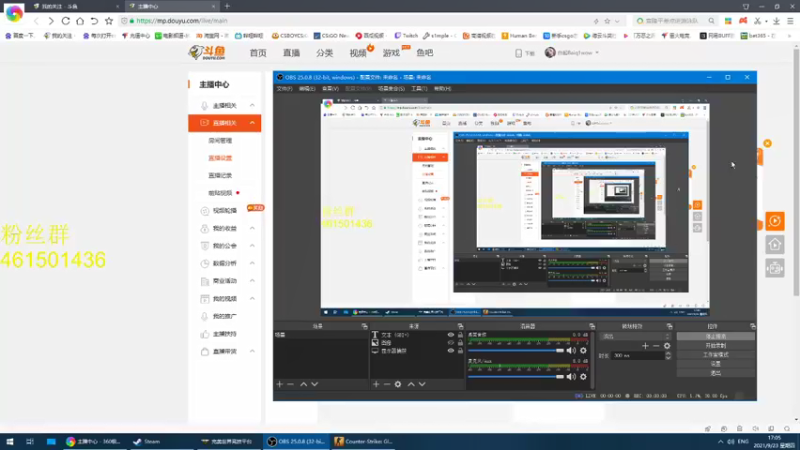Open the scene transition type dropdown
Screen dimensions: 800x450
pos(636,336)
